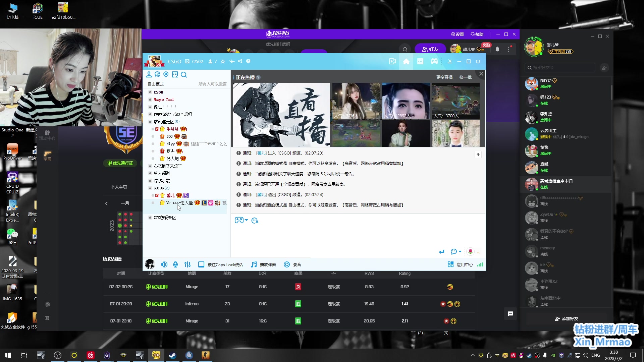Open 帮助 in the platform window

point(477,34)
